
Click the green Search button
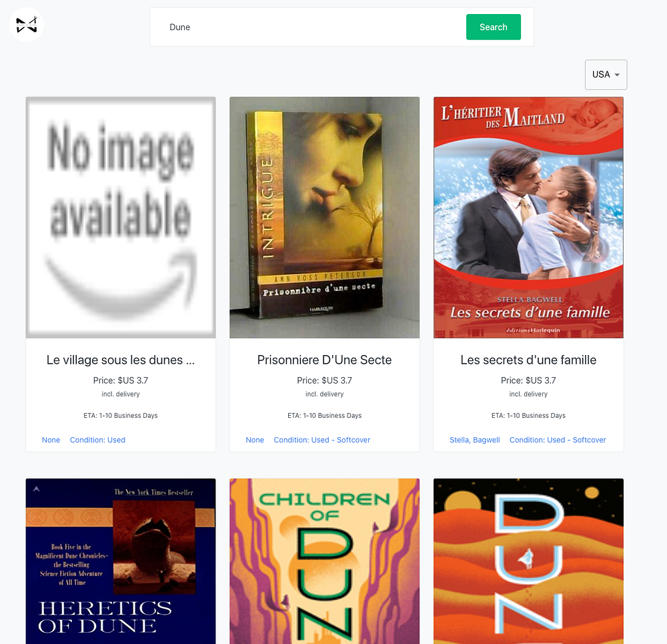(x=494, y=27)
